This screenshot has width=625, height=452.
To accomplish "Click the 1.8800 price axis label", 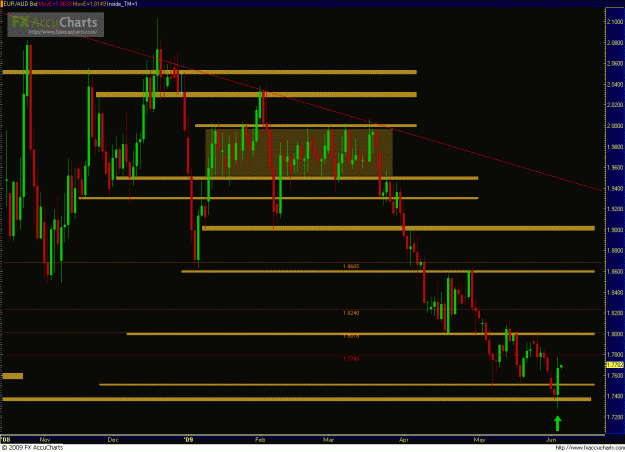I will [x=615, y=251].
